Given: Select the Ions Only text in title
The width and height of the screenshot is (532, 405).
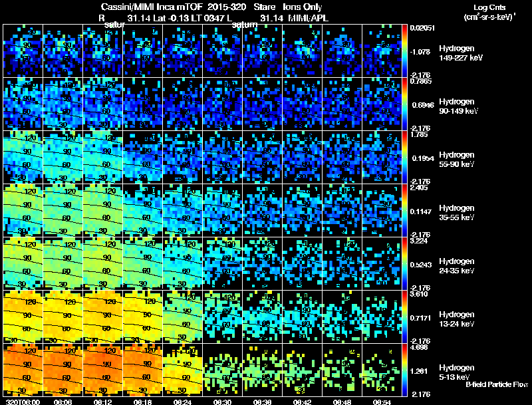Looking at the screenshot, I should [x=303, y=7].
